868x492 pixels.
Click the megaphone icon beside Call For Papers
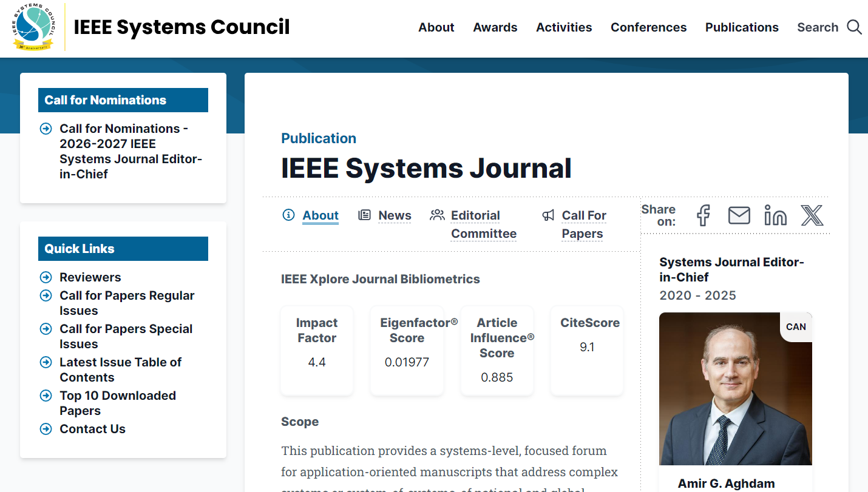548,215
